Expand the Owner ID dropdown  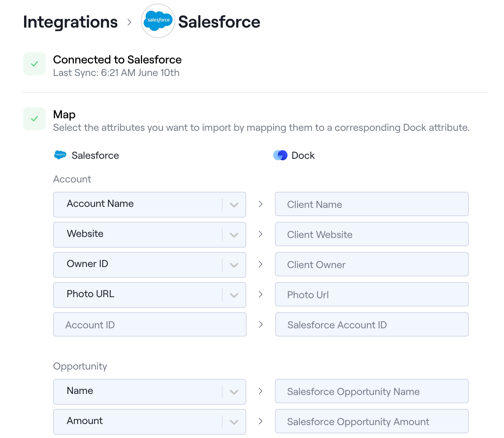pos(234,265)
